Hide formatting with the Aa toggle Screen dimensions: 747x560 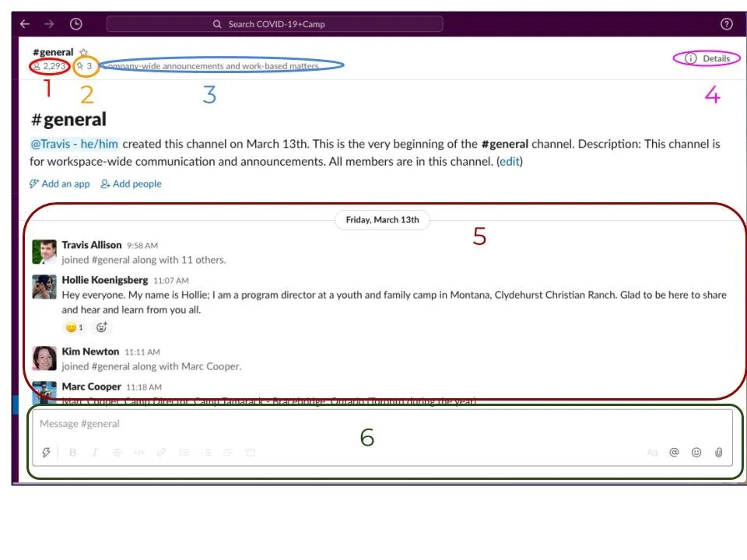[x=652, y=452]
